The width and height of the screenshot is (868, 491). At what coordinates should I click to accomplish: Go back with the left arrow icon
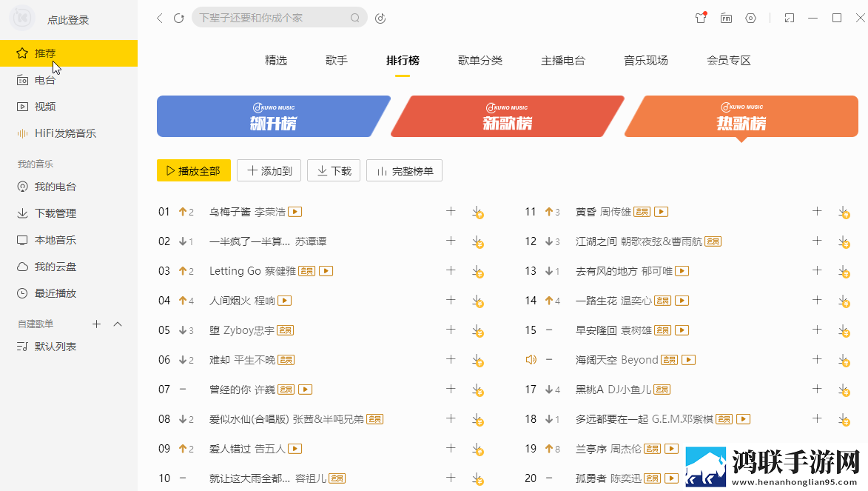click(x=159, y=19)
